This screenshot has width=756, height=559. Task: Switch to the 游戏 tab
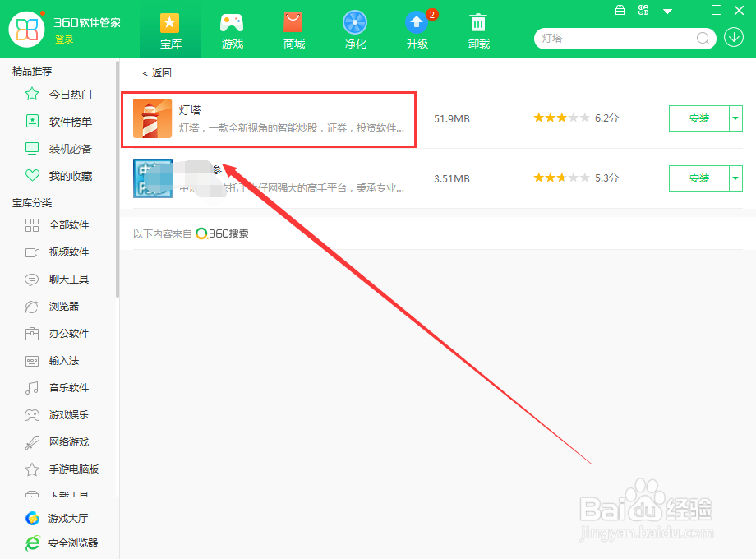(x=232, y=31)
